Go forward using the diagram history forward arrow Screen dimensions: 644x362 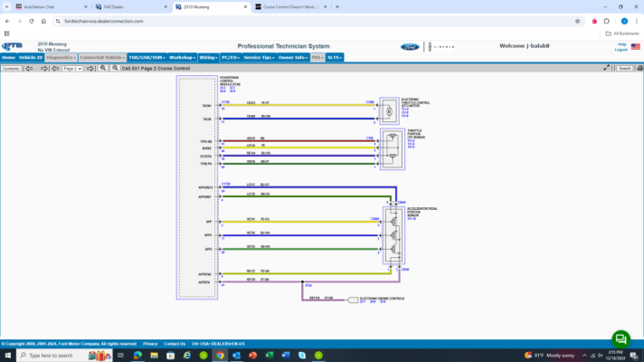(x=43, y=69)
